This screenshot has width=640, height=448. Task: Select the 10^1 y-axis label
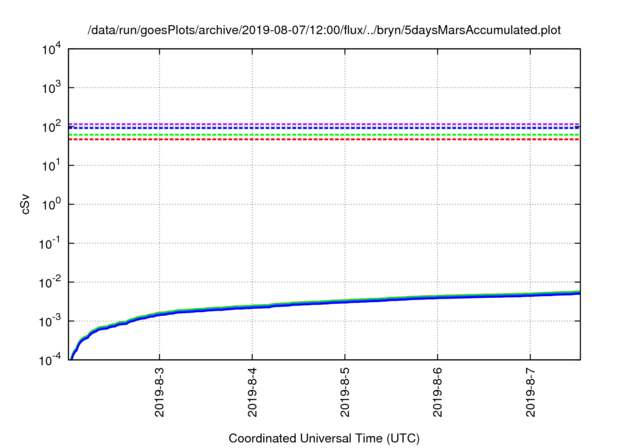[x=51, y=166]
